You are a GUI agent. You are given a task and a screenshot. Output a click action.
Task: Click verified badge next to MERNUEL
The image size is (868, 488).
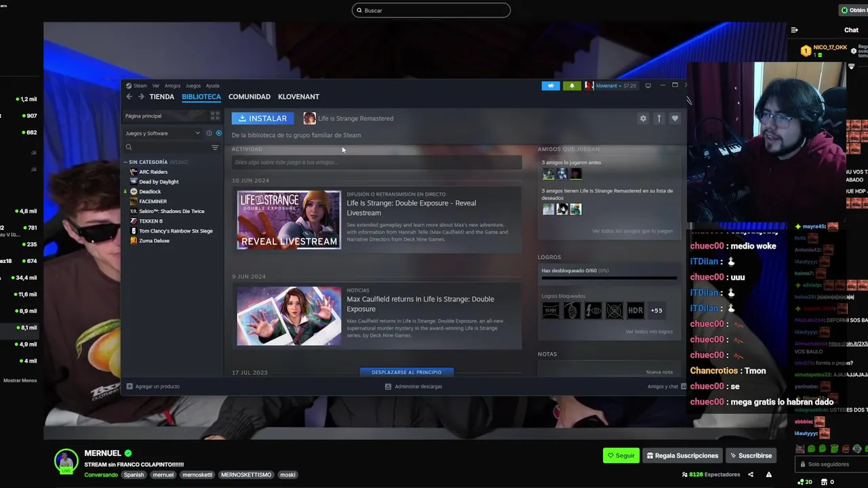[x=128, y=453]
